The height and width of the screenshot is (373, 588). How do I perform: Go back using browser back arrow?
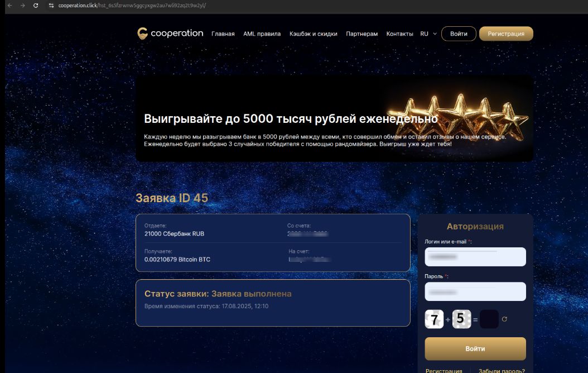[10, 6]
